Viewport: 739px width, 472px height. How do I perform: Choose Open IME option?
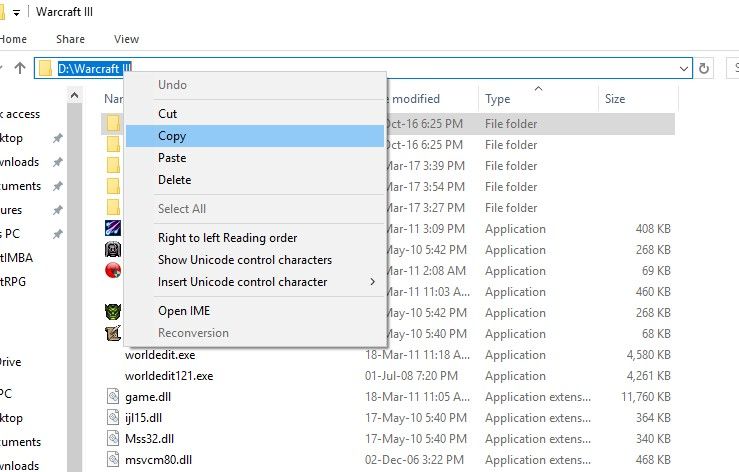click(255, 311)
